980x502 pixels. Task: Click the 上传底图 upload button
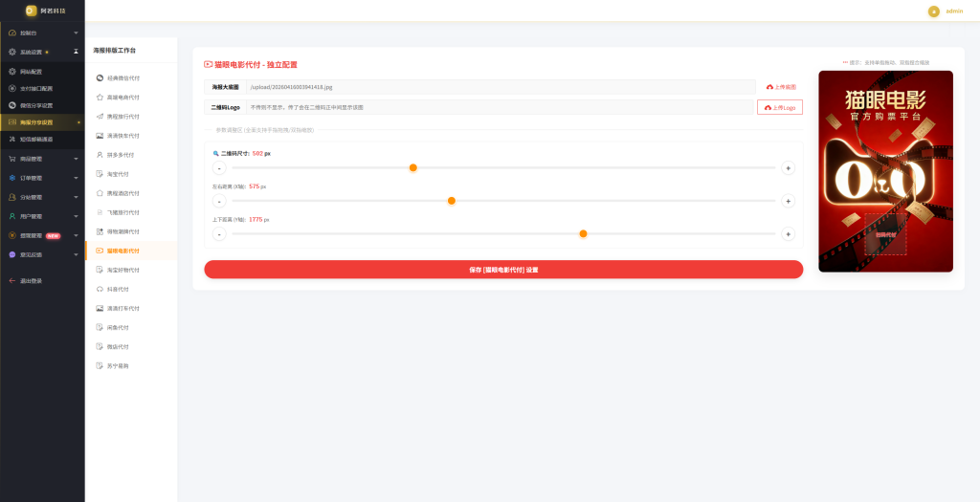pos(781,87)
